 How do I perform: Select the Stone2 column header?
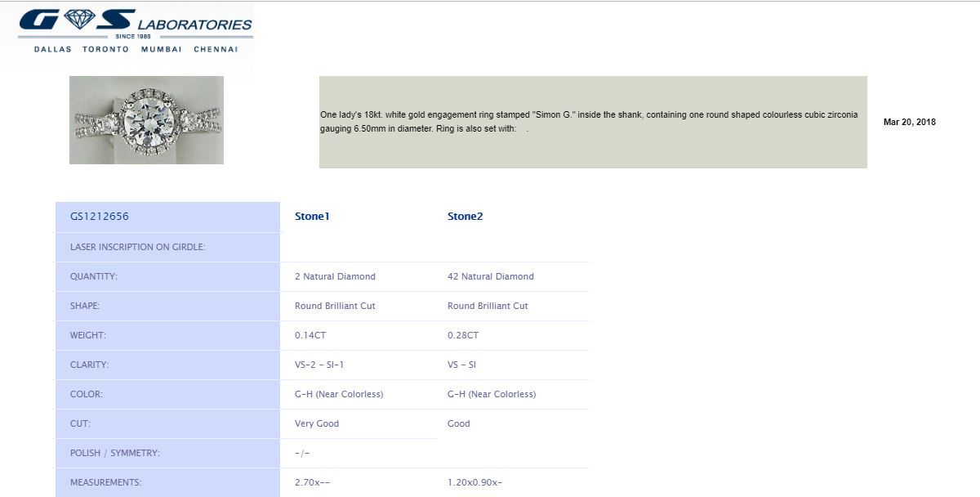tap(465, 217)
